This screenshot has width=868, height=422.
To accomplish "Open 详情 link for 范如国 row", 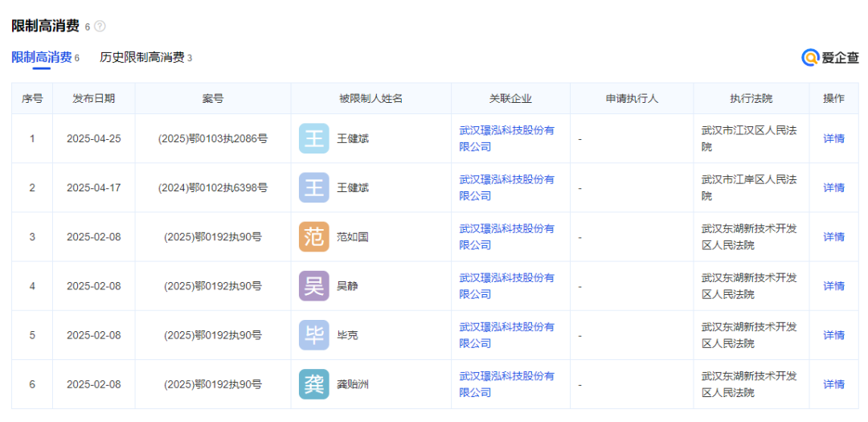I will coord(833,236).
